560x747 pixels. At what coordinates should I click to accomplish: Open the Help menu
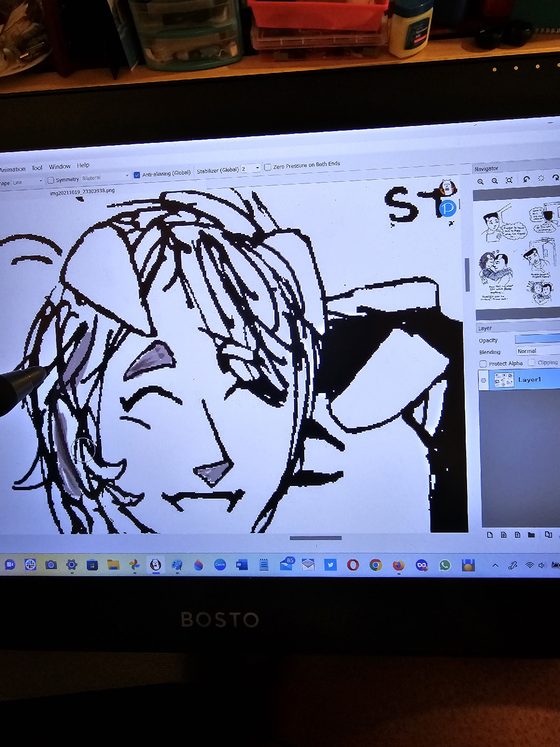click(83, 165)
